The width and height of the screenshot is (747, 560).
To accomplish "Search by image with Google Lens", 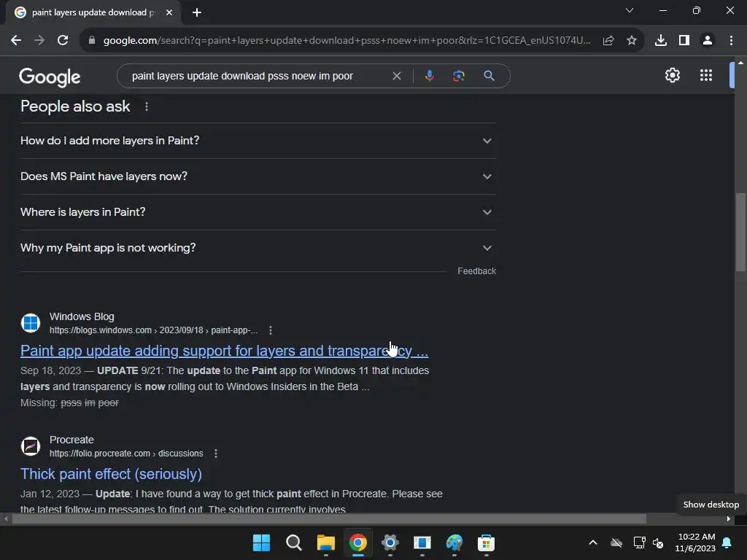I will 458,76.
